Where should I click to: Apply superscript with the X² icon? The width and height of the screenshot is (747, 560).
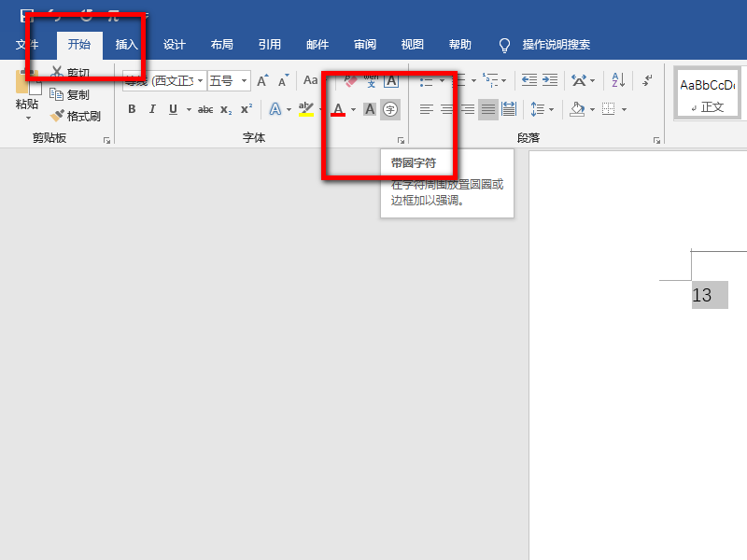tap(247, 109)
